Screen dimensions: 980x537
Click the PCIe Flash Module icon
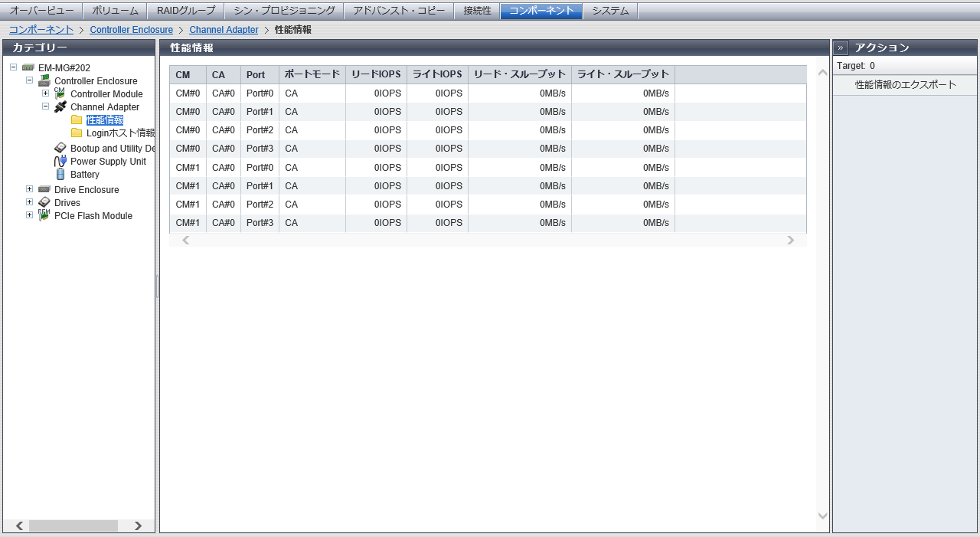click(44, 216)
